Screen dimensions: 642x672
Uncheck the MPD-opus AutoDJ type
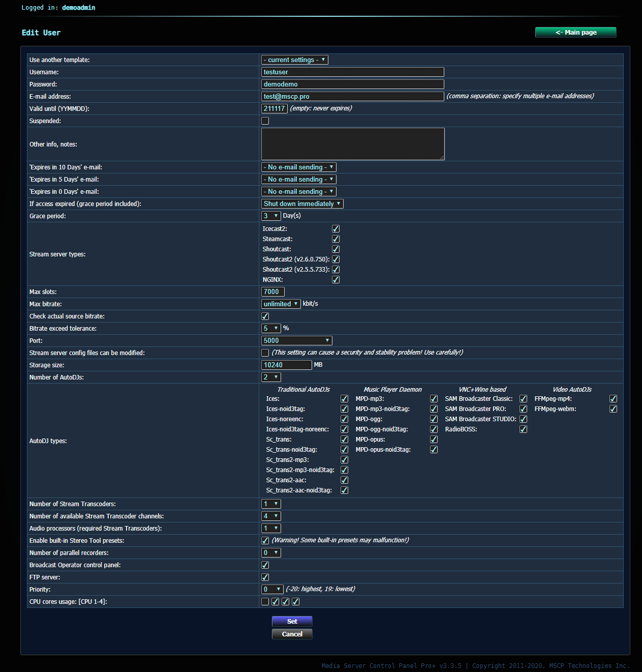pos(434,439)
